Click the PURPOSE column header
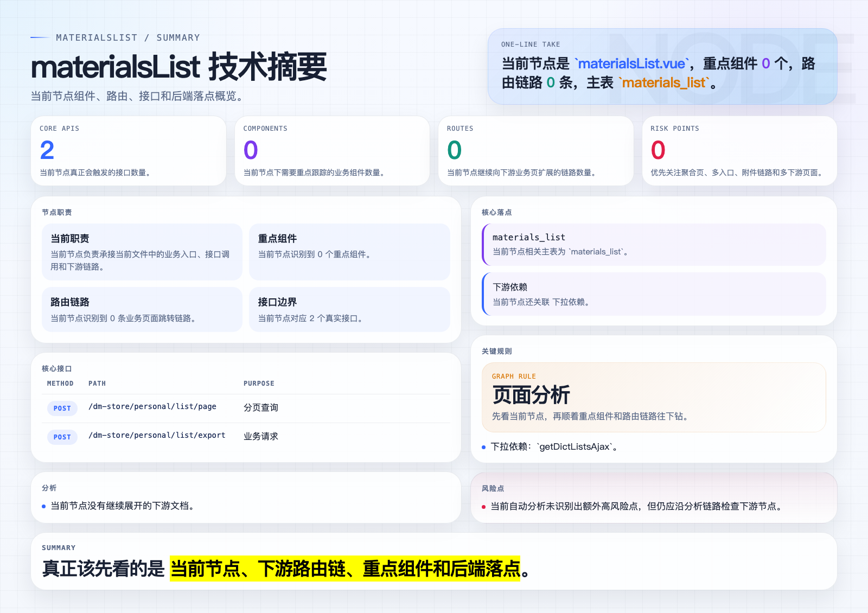Viewport: 868px width, 613px height. pos(259,384)
